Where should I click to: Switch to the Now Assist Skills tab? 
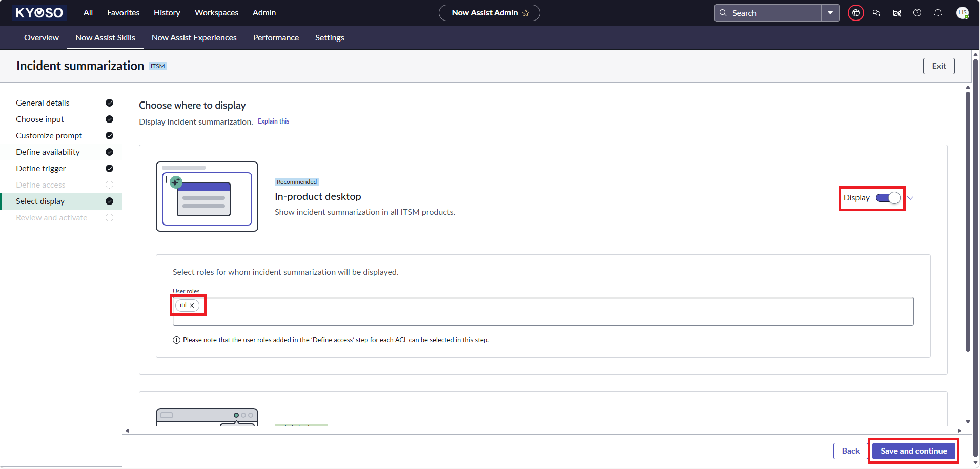tap(106, 38)
